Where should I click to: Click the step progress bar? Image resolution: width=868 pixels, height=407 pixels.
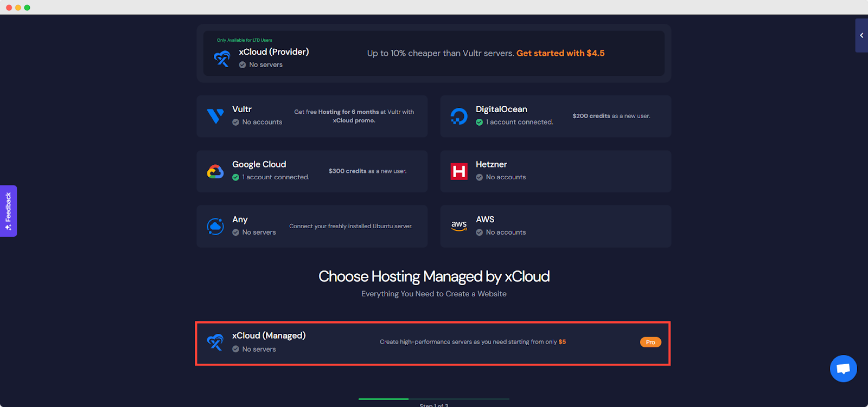coord(433,399)
